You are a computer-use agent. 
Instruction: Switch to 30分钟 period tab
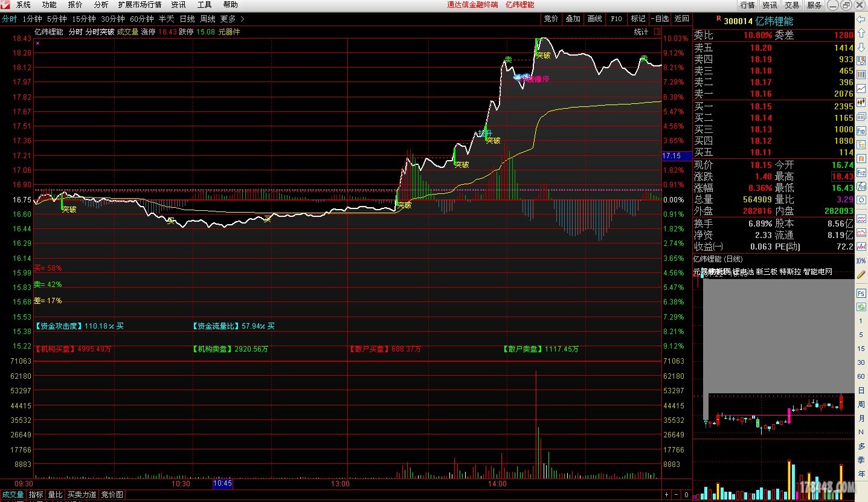coord(113,19)
